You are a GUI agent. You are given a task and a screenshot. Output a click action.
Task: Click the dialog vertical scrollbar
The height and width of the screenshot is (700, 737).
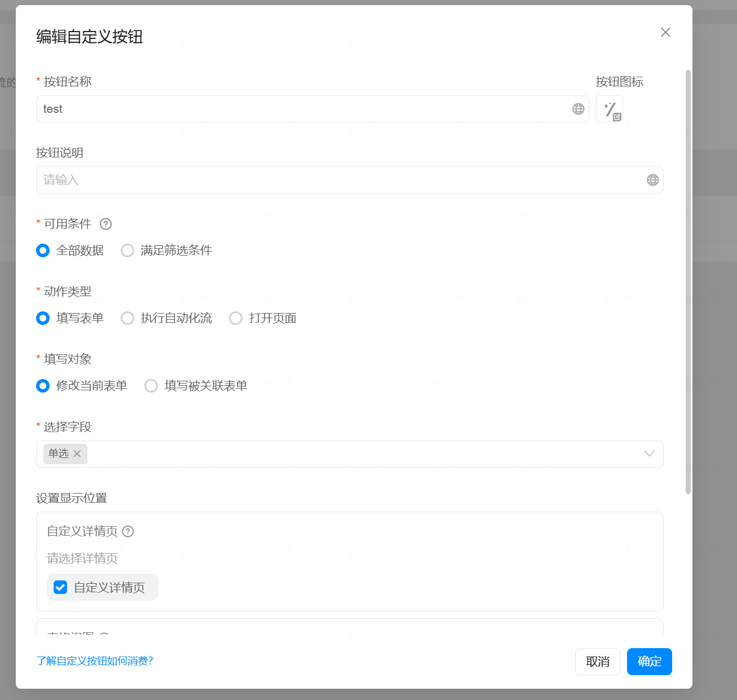688,282
